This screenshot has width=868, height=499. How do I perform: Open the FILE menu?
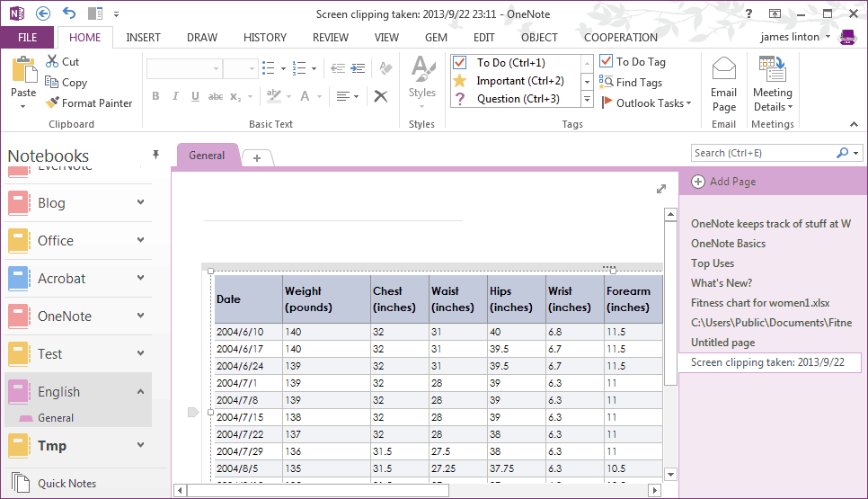pos(28,37)
